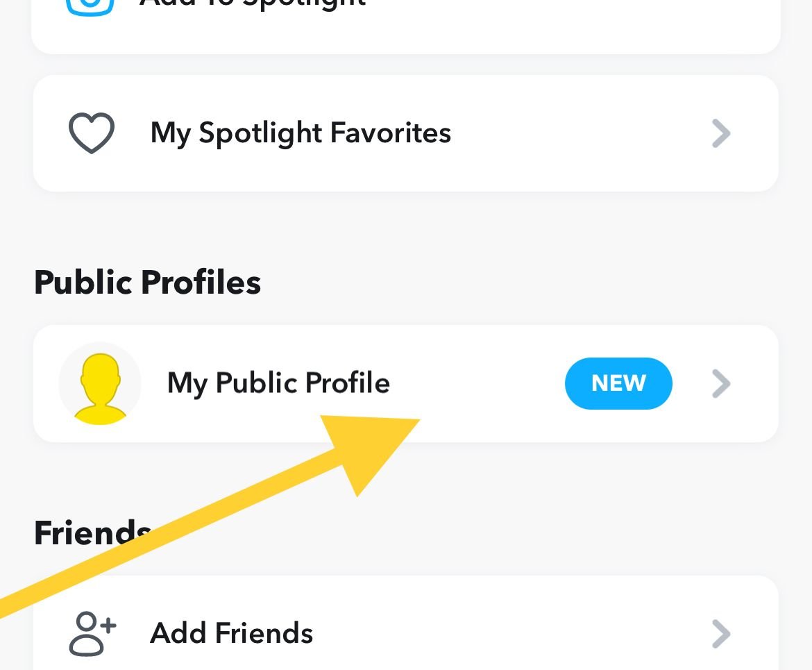This screenshot has height=670, width=812.
Task: Click the Friends section heading
Action: coord(92,533)
